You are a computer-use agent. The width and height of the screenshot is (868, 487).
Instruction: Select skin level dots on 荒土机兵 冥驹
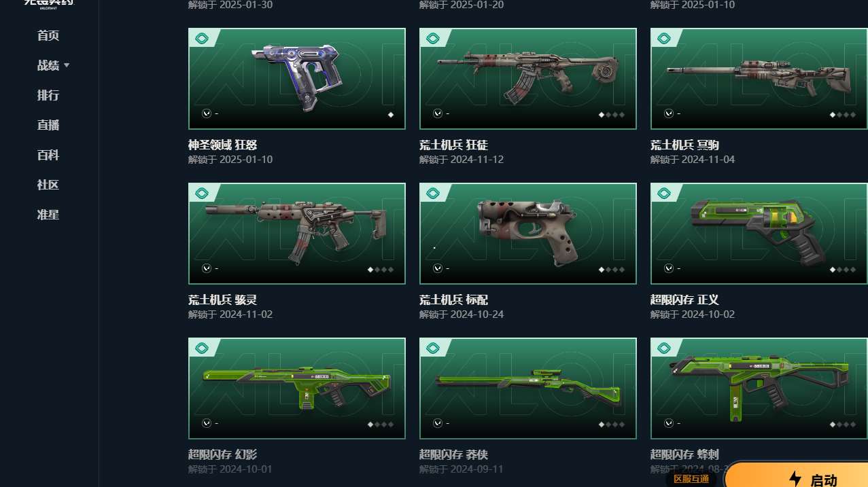(x=842, y=115)
